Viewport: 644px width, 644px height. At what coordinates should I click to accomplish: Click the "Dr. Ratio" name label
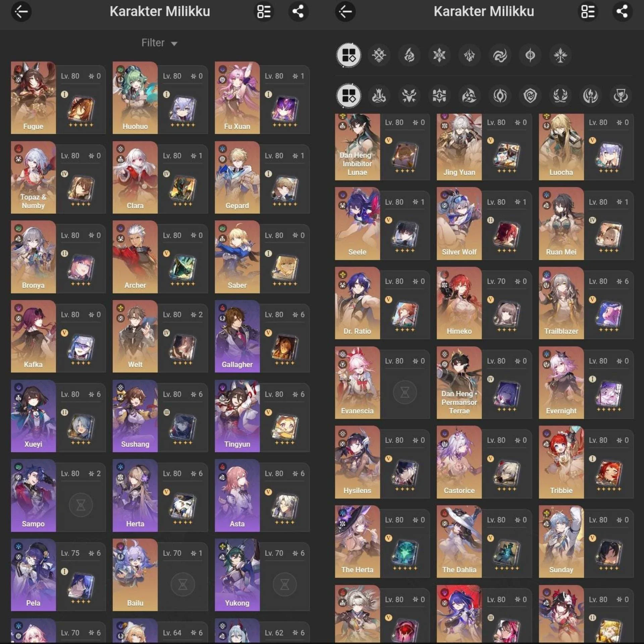coord(357,331)
